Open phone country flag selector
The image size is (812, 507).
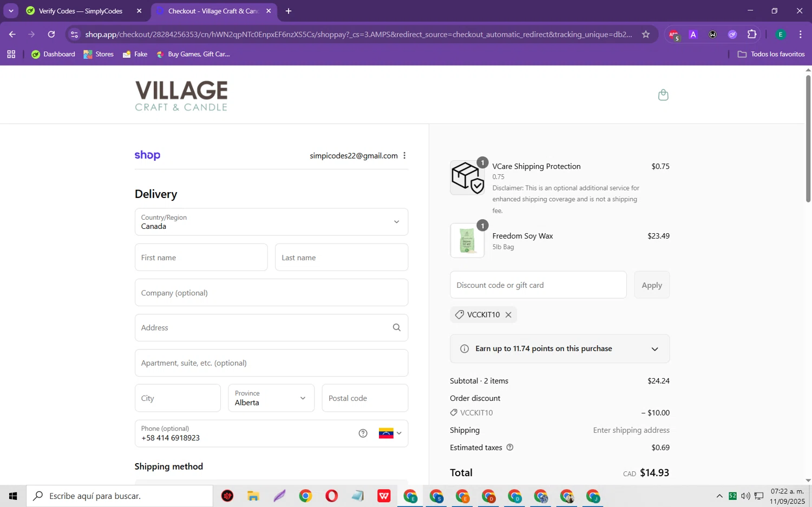tap(390, 433)
